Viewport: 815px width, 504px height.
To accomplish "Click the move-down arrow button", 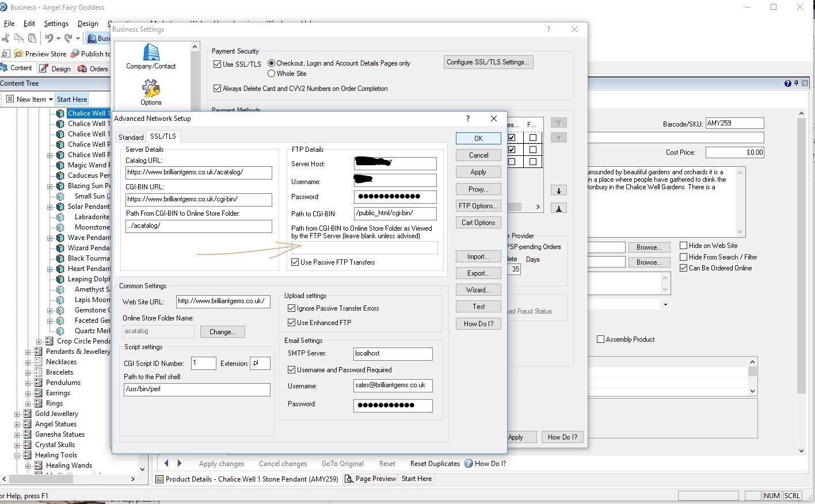I will [x=558, y=190].
